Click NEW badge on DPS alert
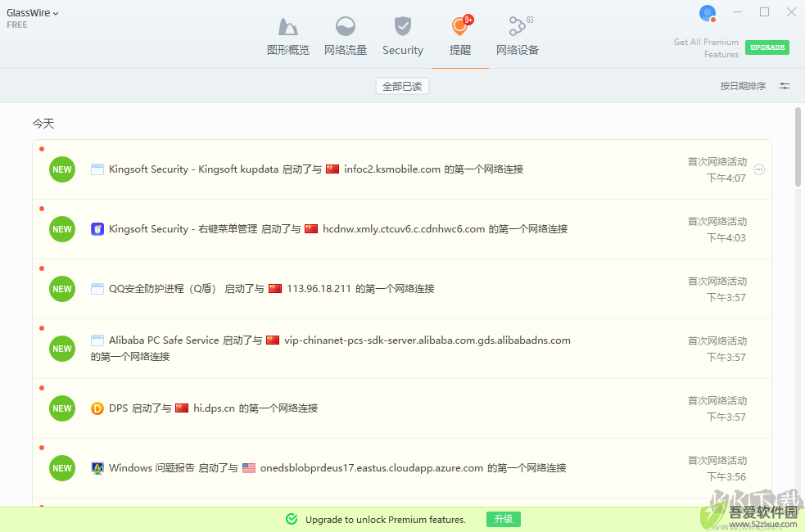The image size is (805, 532). point(62,408)
